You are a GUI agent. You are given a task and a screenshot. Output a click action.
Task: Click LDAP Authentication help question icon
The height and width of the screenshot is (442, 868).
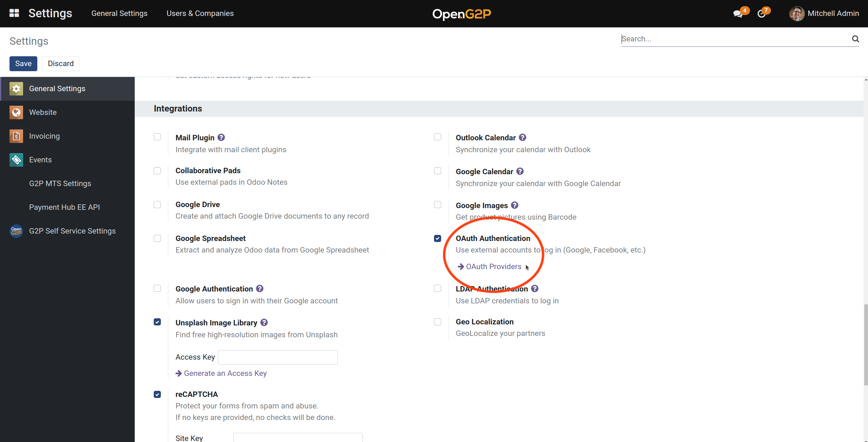tap(535, 289)
